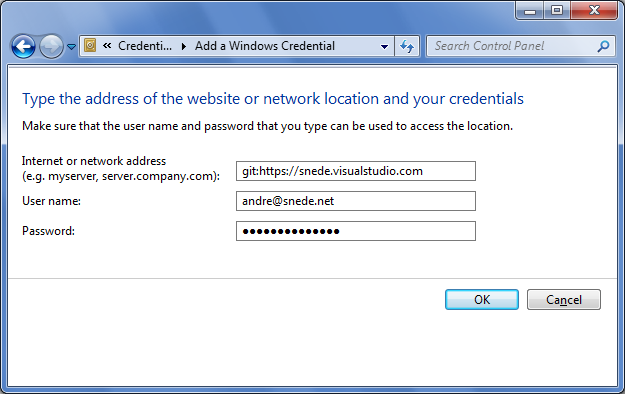The width and height of the screenshot is (625, 394).
Task: Open the recent pages dropdown arrow
Action: pyautogui.click(x=71, y=47)
